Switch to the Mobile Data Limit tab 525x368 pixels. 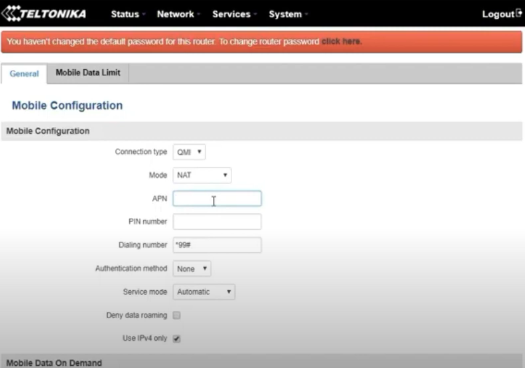88,73
